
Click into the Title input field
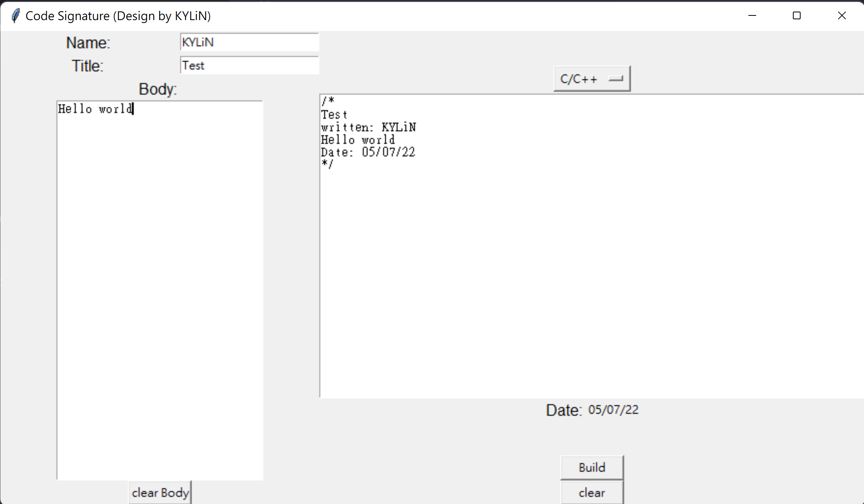(x=249, y=65)
